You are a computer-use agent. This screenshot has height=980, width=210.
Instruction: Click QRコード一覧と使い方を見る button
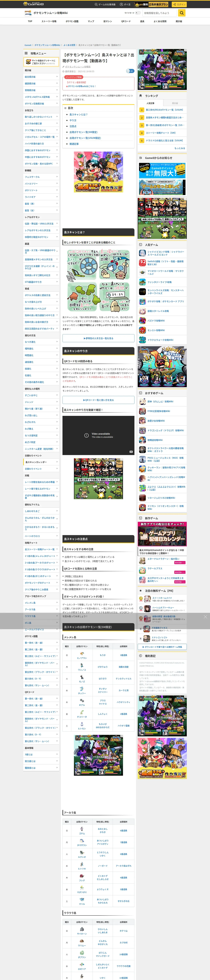pos(98,400)
